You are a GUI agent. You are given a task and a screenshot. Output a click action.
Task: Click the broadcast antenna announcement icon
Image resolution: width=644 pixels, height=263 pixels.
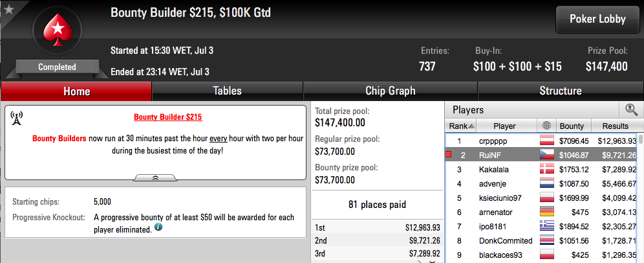16,118
